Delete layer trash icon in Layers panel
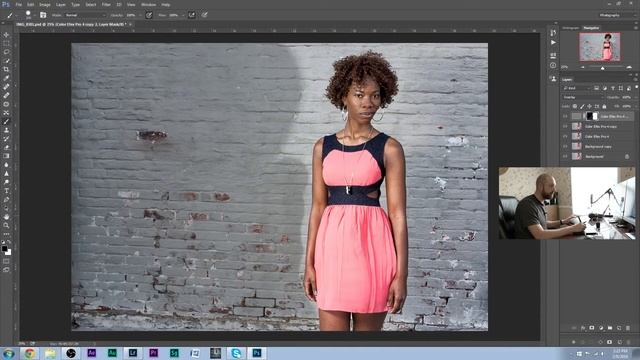This screenshot has width=640, height=360. point(628,328)
